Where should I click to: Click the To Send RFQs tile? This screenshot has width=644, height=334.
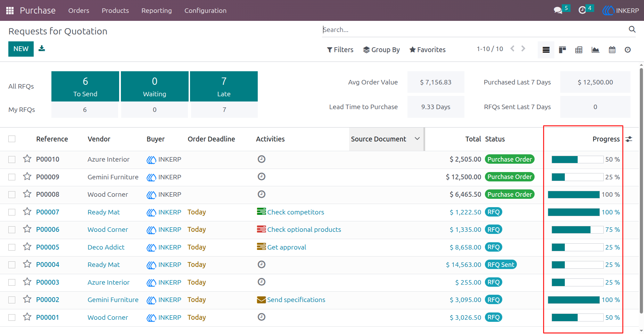click(85, 86)
